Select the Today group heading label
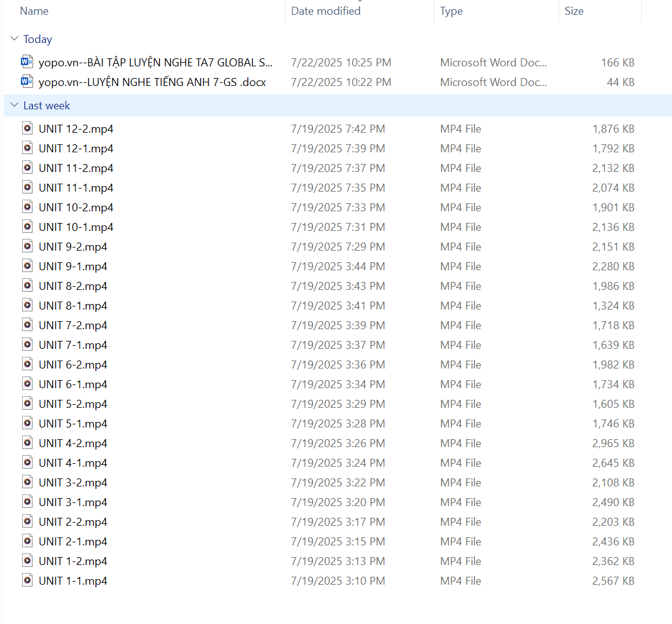Image resolution: width=672 pixels, height=624 pixels. click(x=37, y=39)
